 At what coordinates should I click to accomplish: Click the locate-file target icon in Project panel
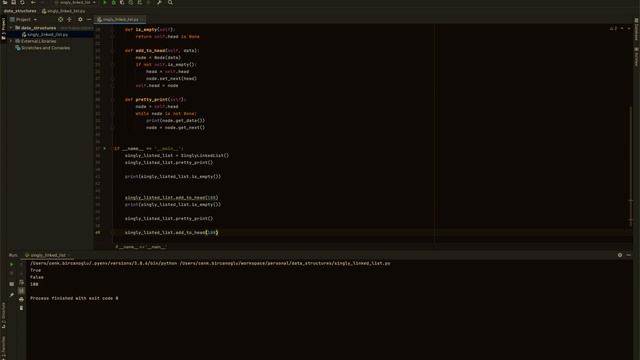(x=60, y=19)
